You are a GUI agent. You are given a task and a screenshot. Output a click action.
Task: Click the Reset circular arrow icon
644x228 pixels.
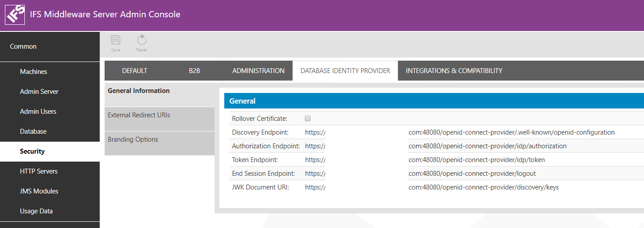[141, 41]
